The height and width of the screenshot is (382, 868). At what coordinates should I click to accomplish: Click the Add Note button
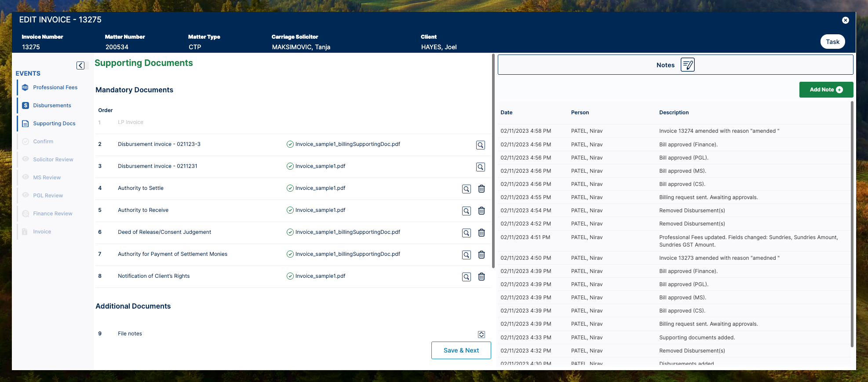pyautogui.click(x=826, y=90)
